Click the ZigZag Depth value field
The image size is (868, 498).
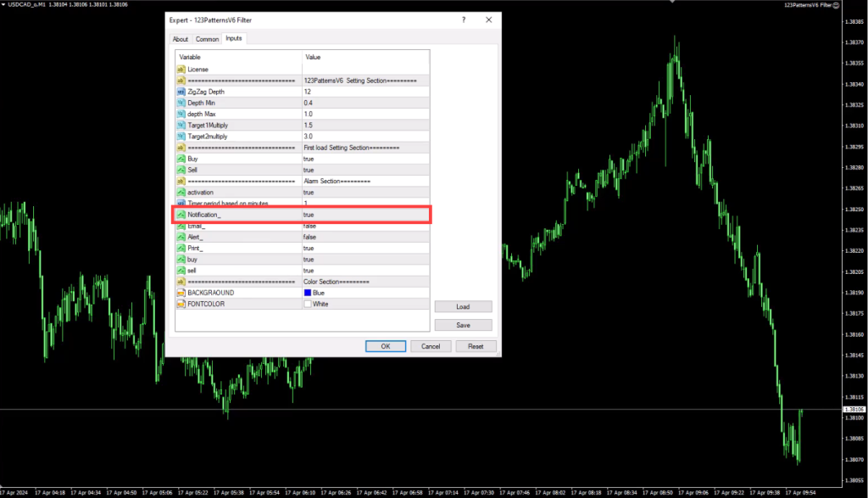[364, 91]
